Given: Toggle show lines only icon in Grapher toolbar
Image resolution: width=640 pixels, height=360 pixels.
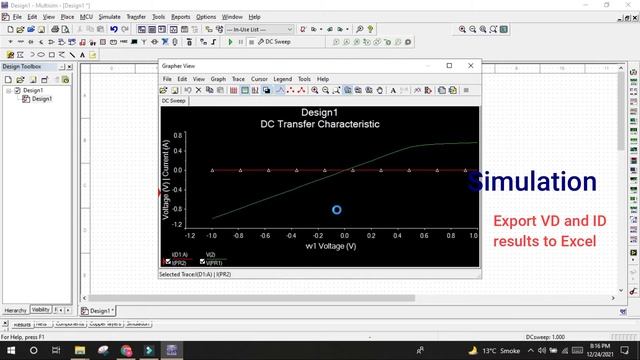Looking at the screenshot, I should [x=280, y=90].
